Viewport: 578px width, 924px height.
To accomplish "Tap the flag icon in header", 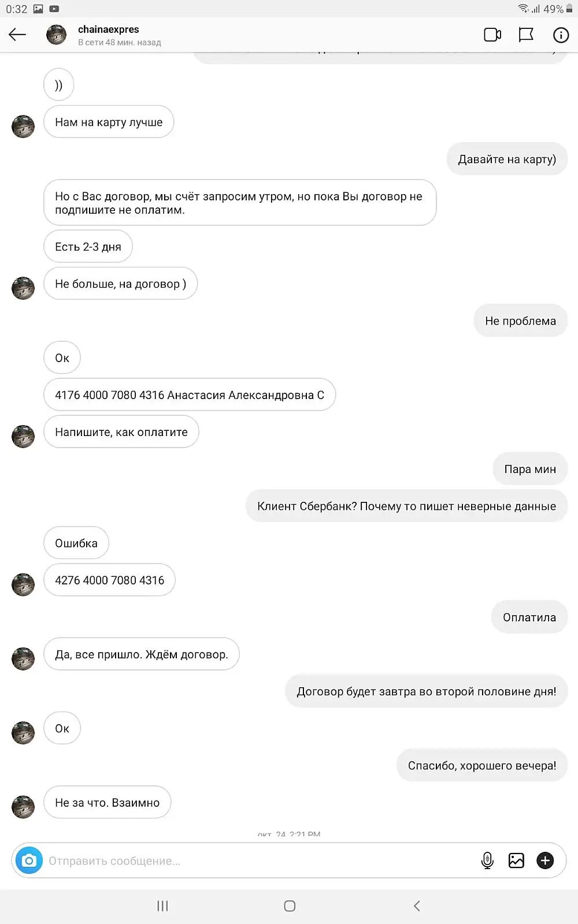I will (526, 35).
